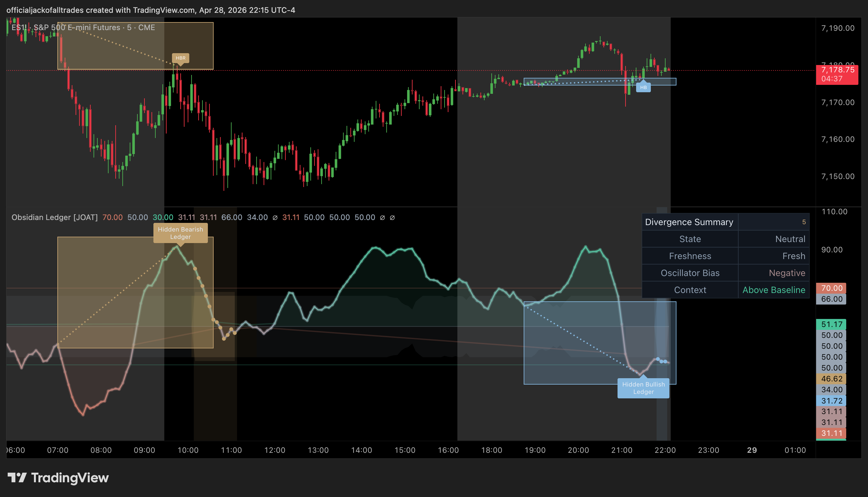Click the 20:00 time axis label
The width and height of the screenshot is (868, 497).
click(578, 450)
